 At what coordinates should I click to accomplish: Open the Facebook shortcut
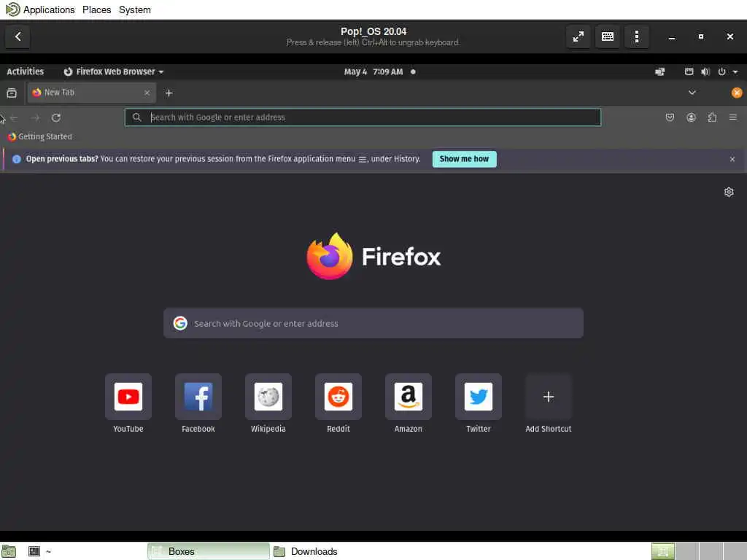point(198,403)
